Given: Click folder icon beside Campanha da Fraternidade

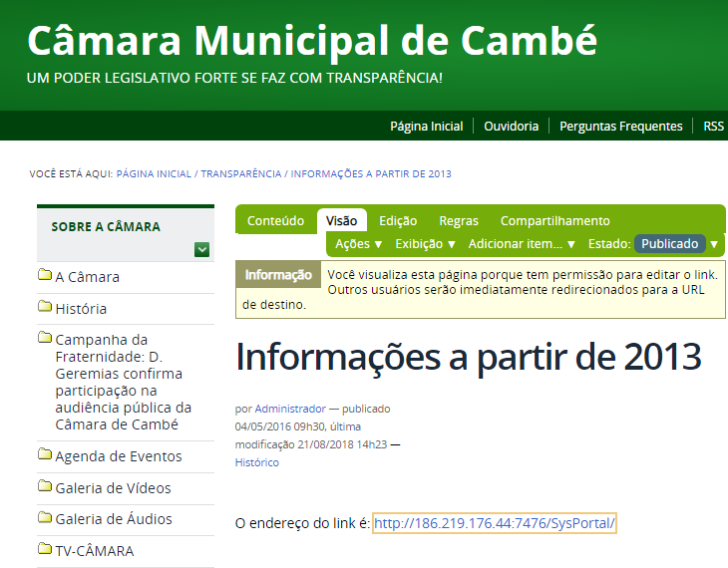Looking at the screenshot, I should [x=45, y=340].
